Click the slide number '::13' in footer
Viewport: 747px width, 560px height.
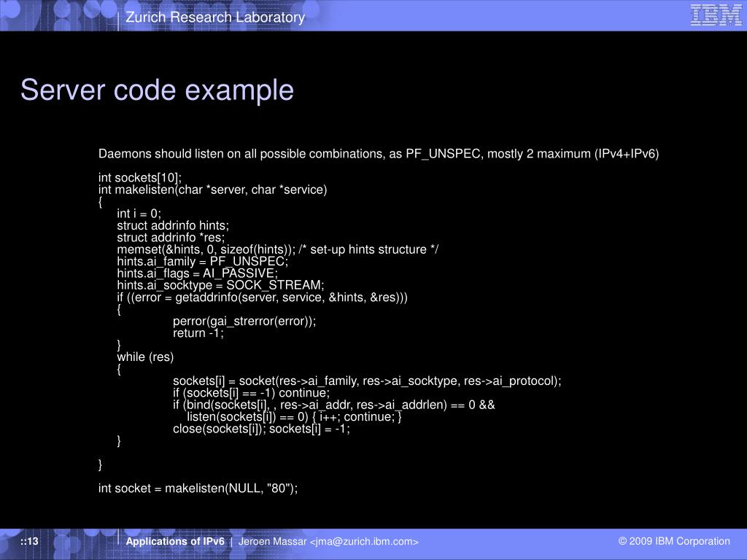click(29, 542)
